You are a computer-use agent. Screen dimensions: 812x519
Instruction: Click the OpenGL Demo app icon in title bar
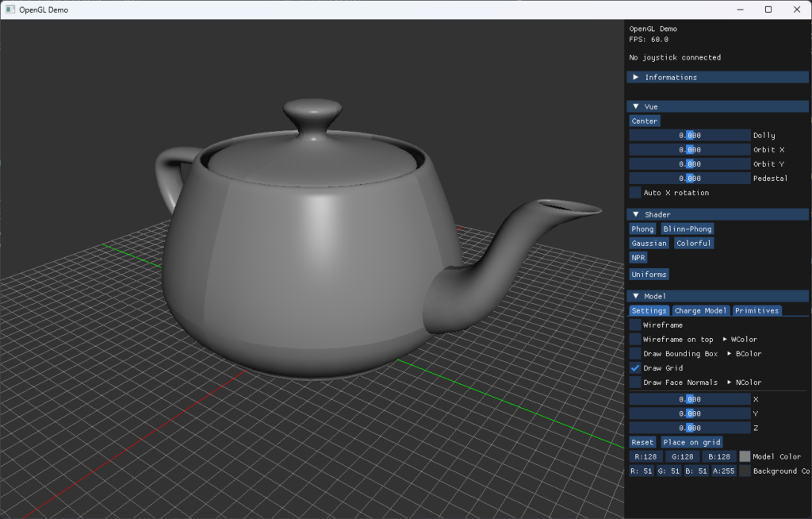coord(10,10)
